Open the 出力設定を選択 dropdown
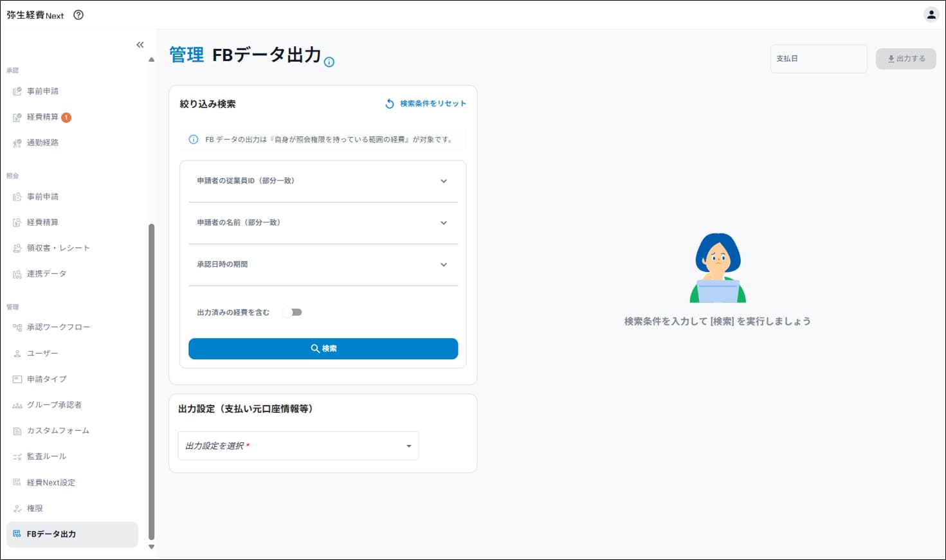 click(298, 446)
